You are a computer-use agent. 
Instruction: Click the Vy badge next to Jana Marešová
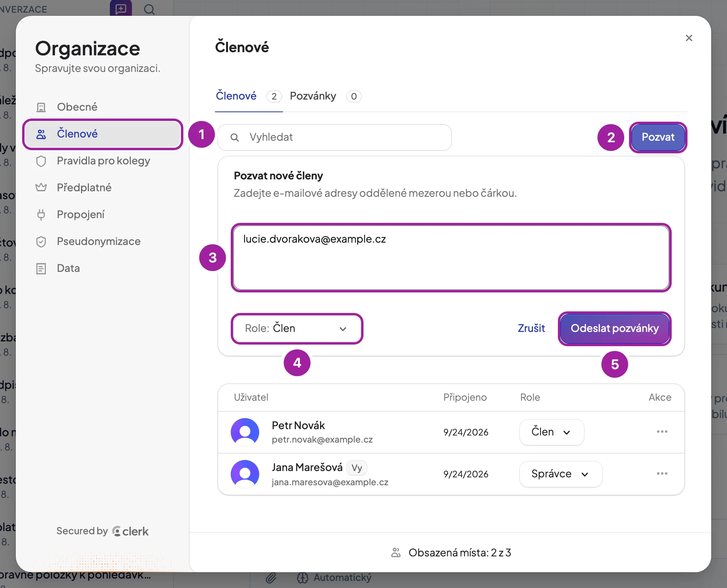(357, 468)
